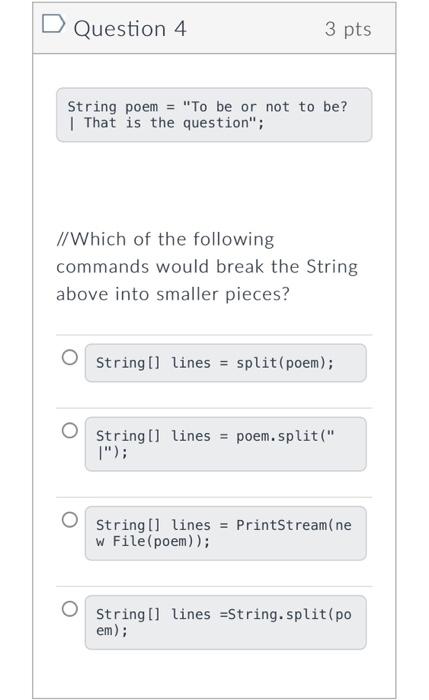
Task: Click the poem.split answer code box
Action: pyautogui.click(x=226, y=444)
